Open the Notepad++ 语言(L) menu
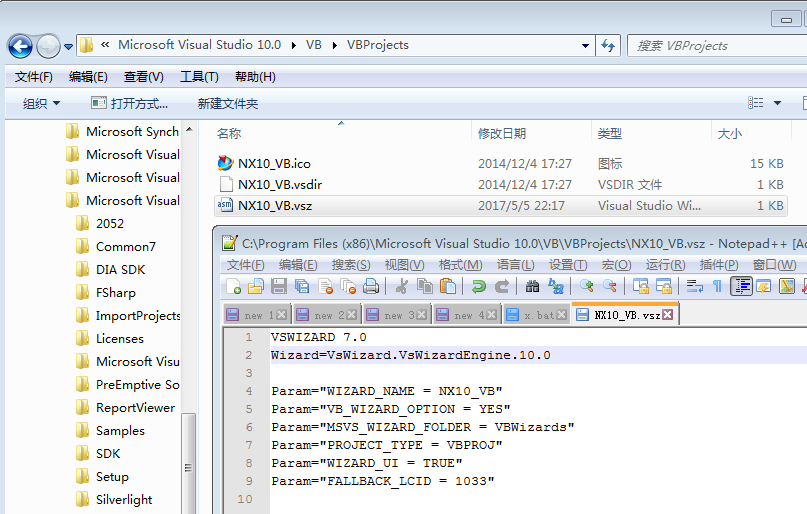Screen dimensions: 807x514 pos(516,265)
